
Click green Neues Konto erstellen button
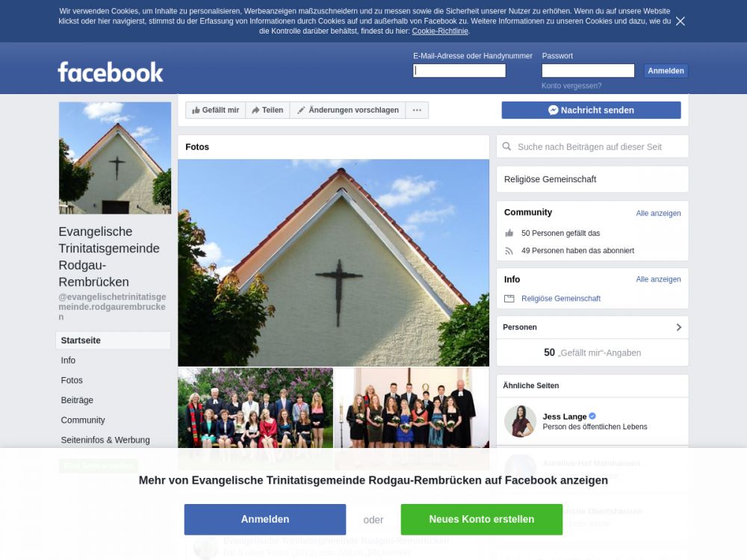482,520
